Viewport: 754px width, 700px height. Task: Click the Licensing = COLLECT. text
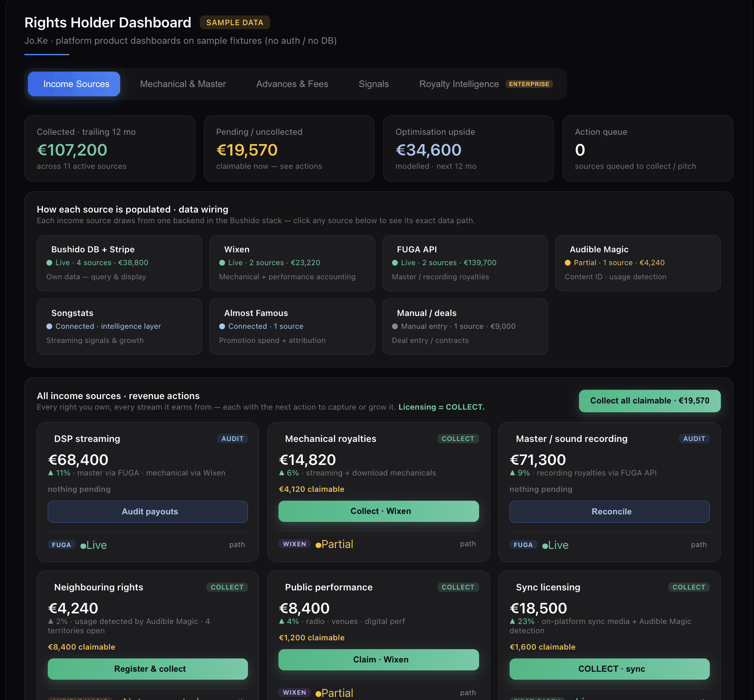tap(442, 407)
